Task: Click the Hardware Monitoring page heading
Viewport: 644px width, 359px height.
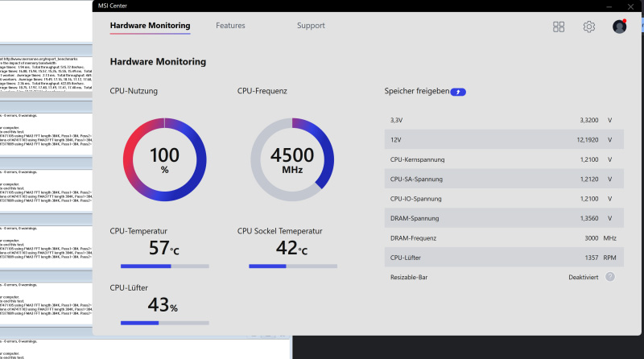Action: click(x=158, y=62)
